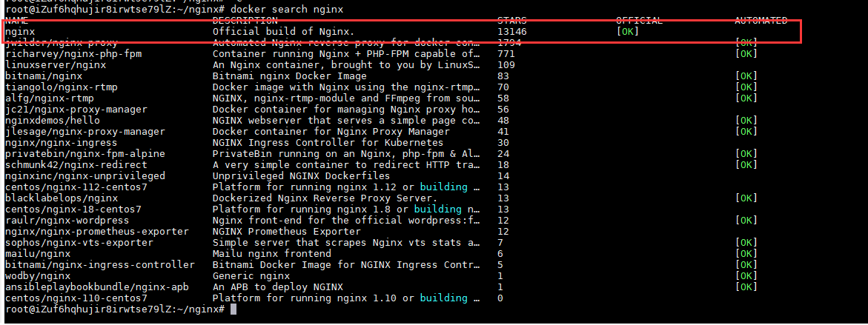Click the star count 0
868x325 pixels.
click(x=500, y=297)
